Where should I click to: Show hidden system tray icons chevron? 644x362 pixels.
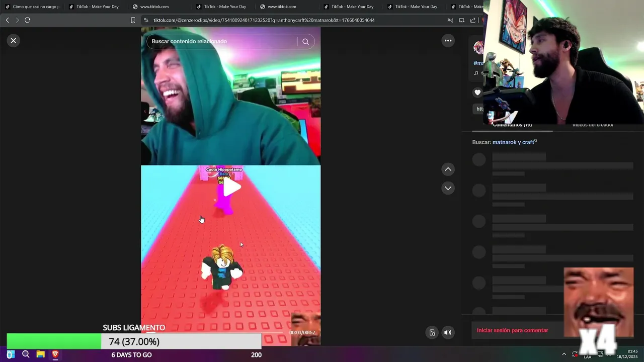(564, 354)
